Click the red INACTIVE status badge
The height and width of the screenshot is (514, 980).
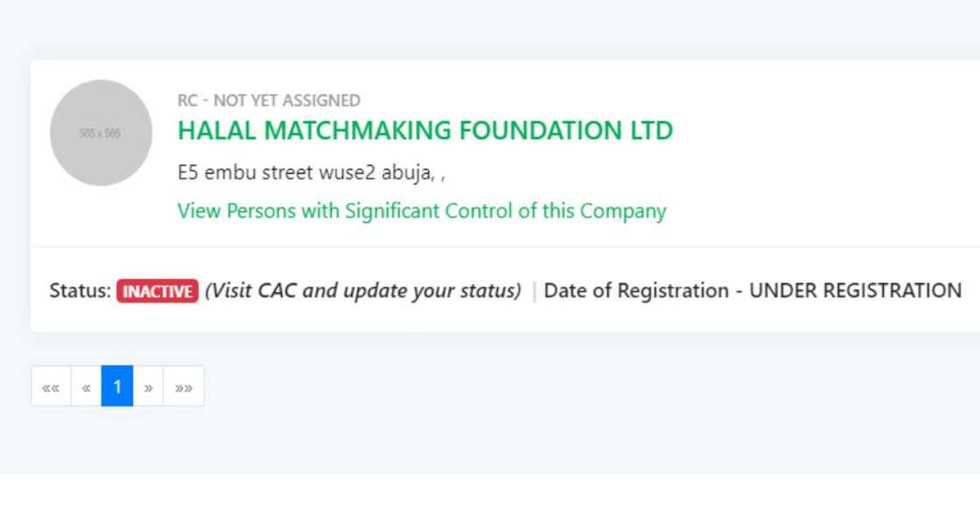tap(157, 291)
